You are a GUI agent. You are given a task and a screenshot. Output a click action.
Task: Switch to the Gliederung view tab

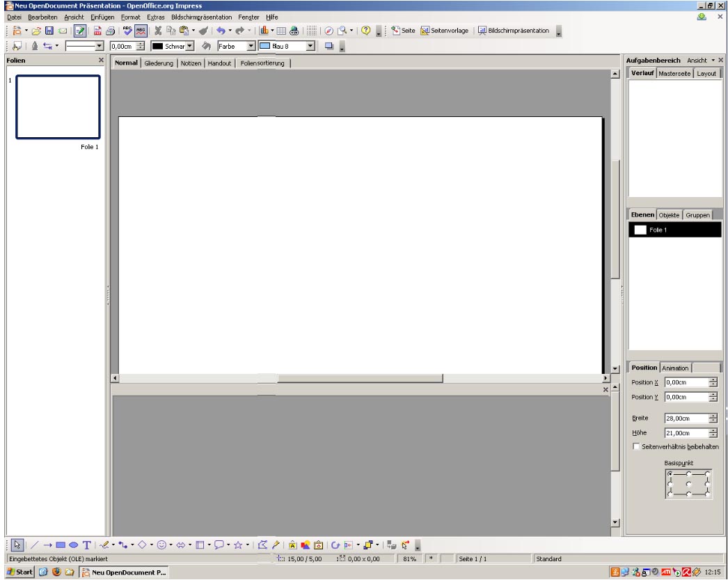click(159, 63)
